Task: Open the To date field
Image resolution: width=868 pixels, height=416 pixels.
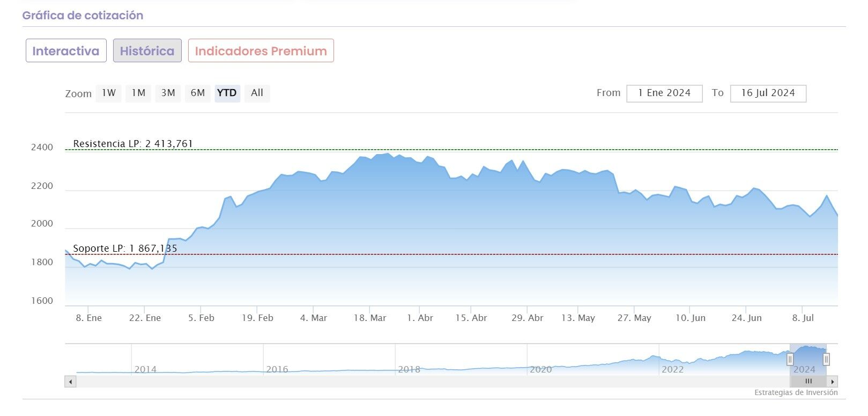Action: pos(768,93)
